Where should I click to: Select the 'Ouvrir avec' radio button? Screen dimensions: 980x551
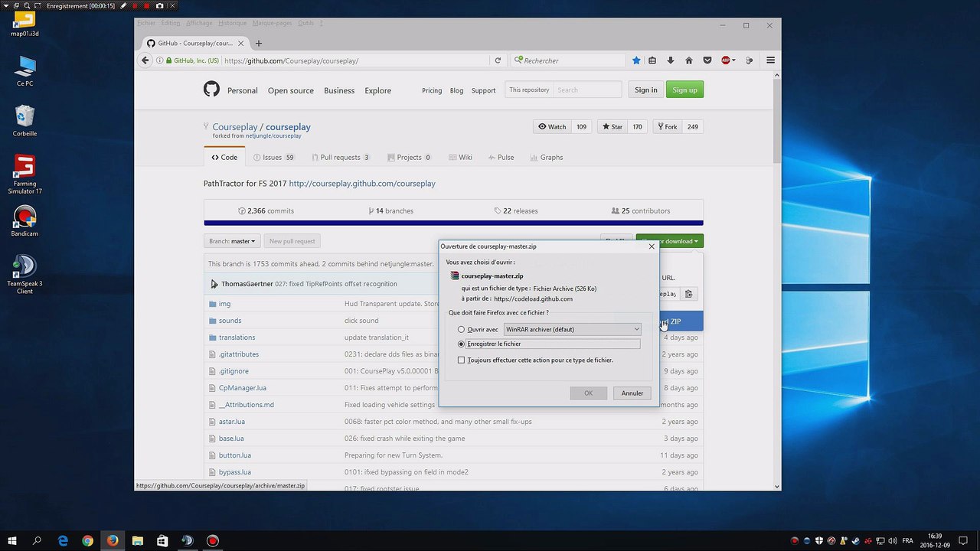click(461, 329)
